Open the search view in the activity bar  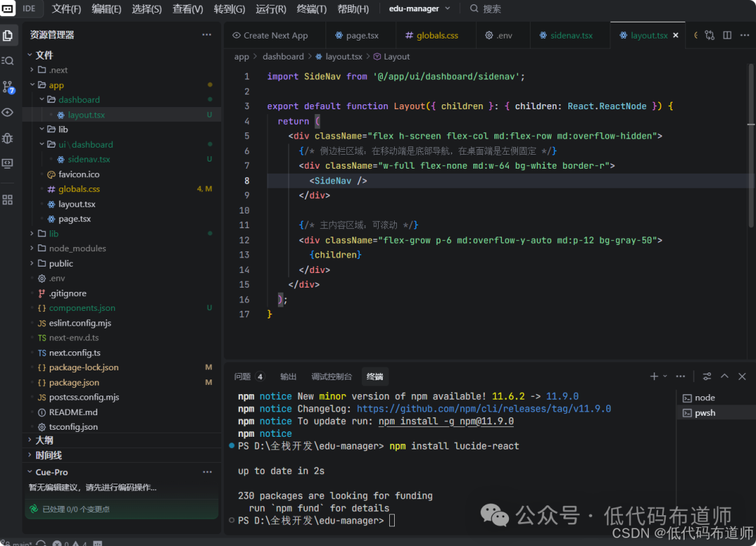coord(8,61)
